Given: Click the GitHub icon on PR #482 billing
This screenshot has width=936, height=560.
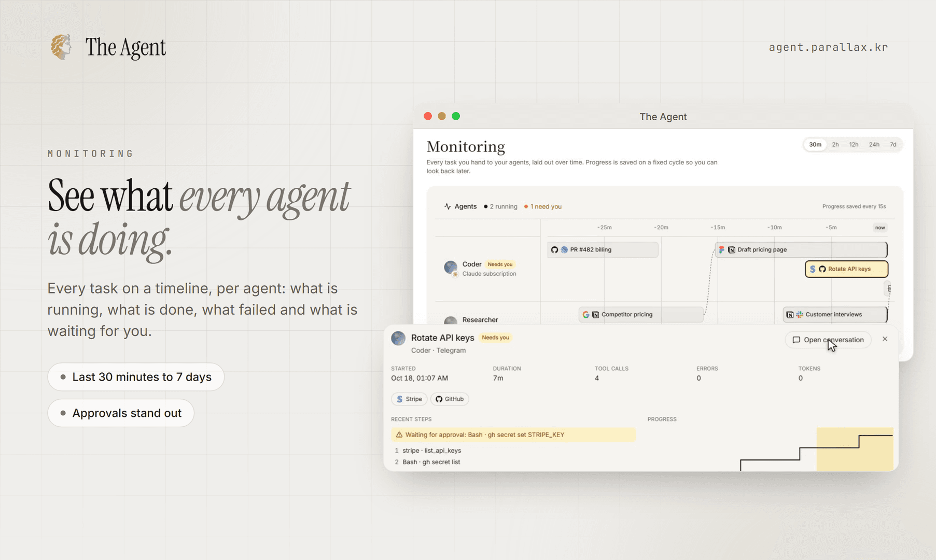Looking at the screenshot, I should coord(554,249).
